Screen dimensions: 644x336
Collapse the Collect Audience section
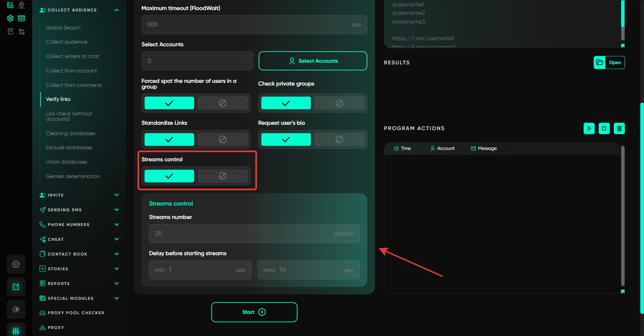pos(116,10)
